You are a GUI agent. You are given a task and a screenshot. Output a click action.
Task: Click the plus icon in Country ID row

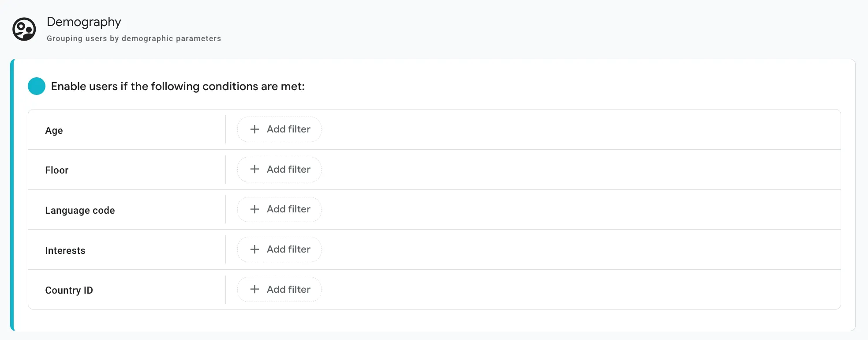pyautogui.click(x=254, y=289)
